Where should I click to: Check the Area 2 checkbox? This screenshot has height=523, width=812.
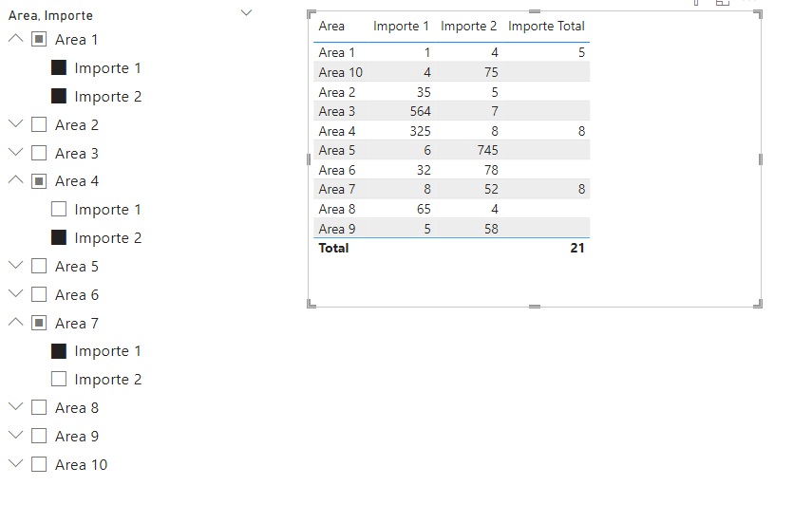(x=39, y=124)
